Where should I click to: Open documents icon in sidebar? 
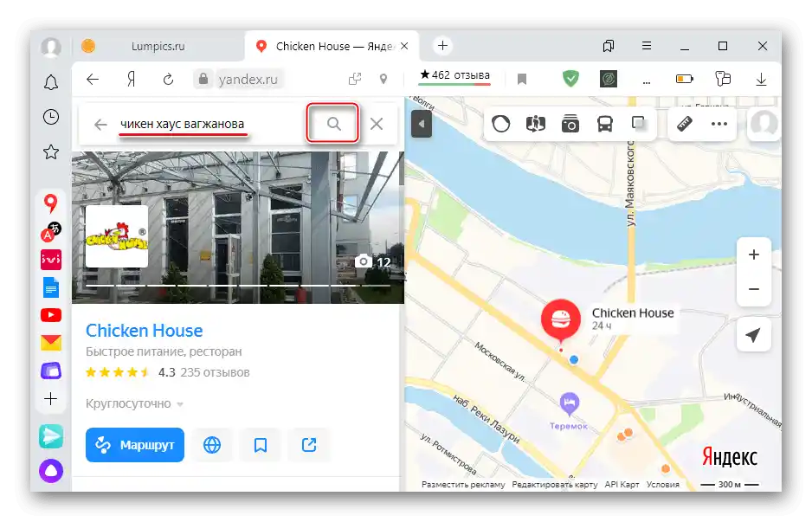click(x=51, y=287)
